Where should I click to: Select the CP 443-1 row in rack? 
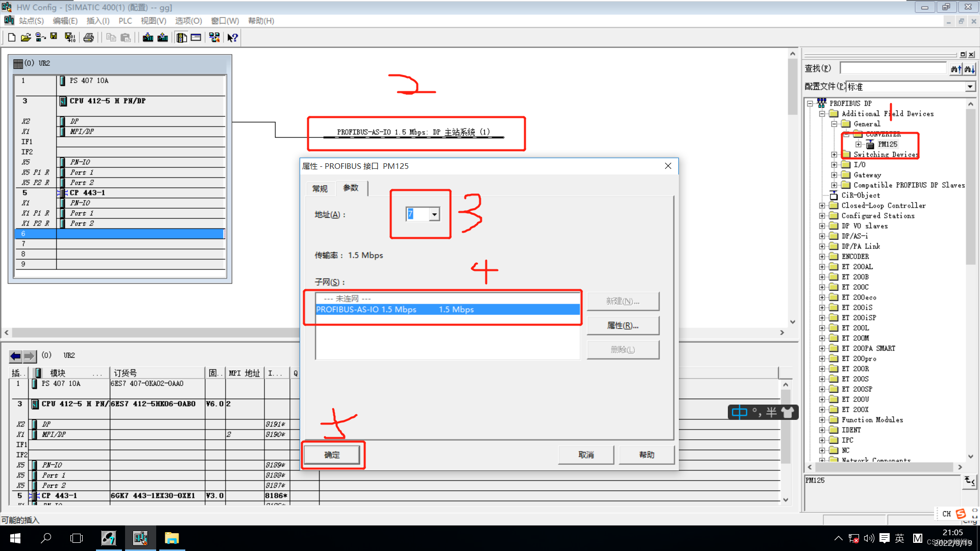pyautogui.click(x=120, y=193)
